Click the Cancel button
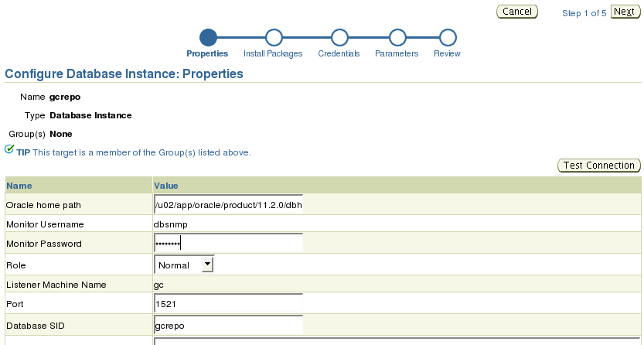644x345 pixels. (x=517, y=12)
